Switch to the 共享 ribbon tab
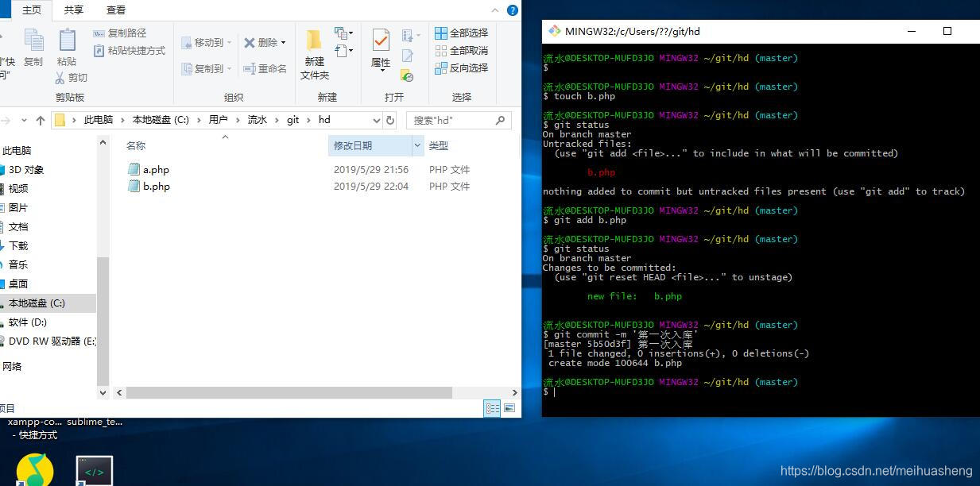The image size is (980, 486). click(x=74, y=10)
